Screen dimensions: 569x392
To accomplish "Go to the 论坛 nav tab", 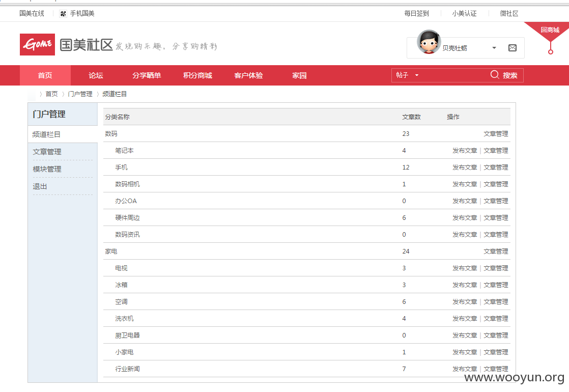I will [96, 75].
